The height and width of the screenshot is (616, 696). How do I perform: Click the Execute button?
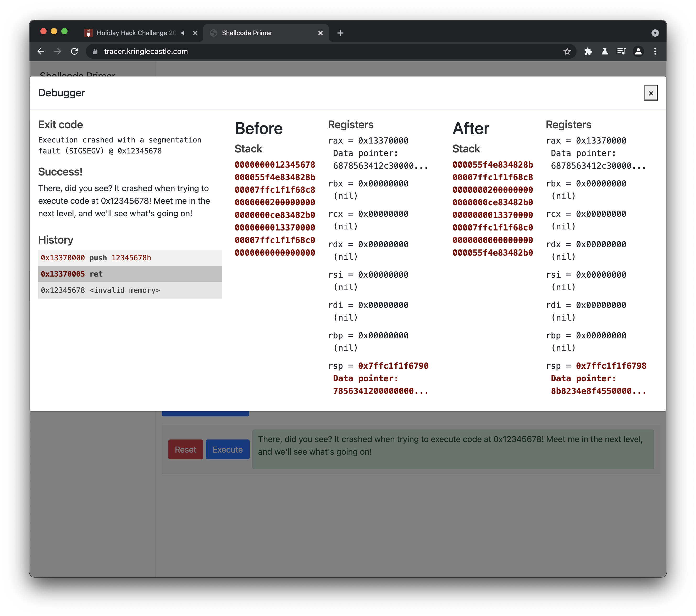click(x=228, y=449)
